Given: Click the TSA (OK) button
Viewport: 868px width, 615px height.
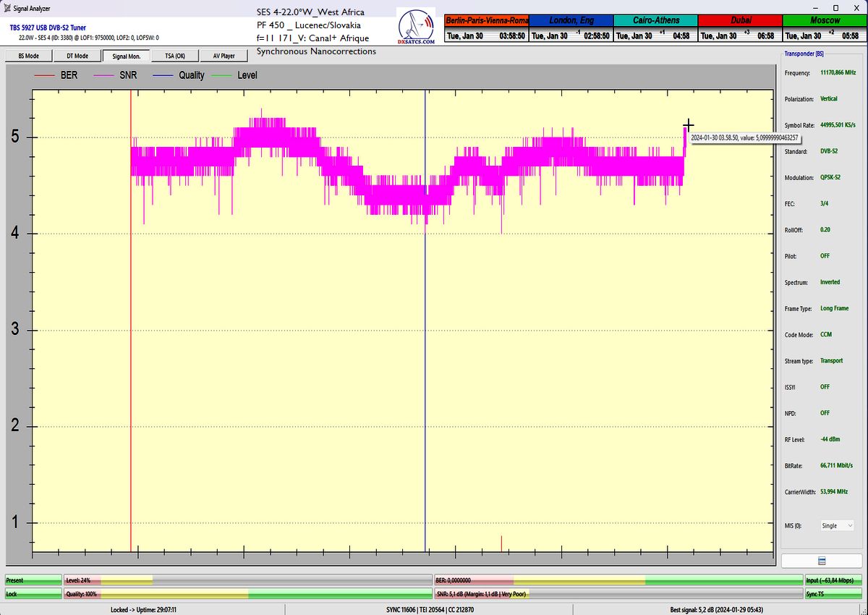Looking at the screenshot, I should point(174,56).
